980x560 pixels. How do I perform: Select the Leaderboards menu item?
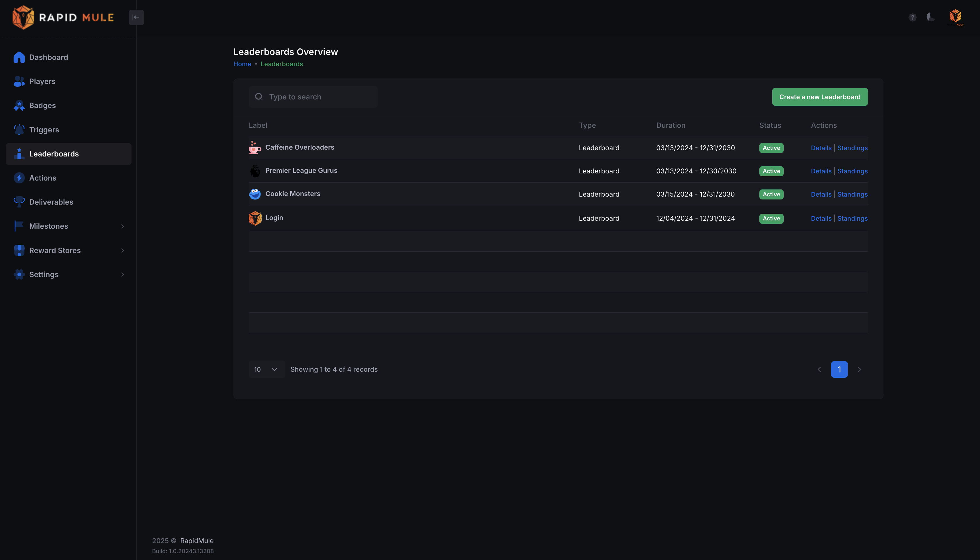[x=54, y=154]
